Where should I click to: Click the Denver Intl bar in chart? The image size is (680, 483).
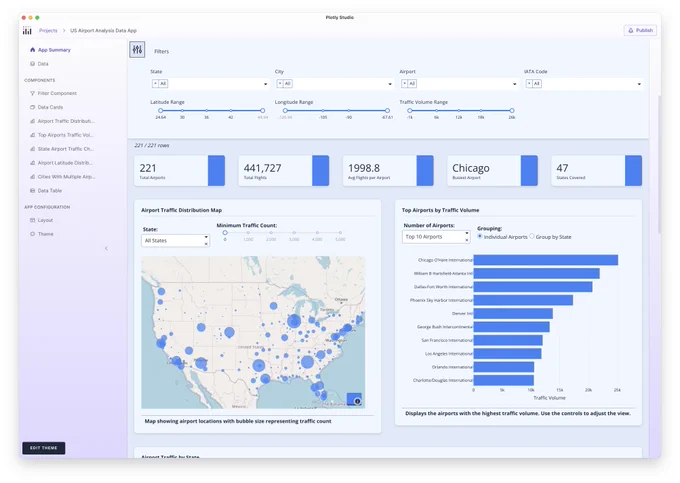tap(513, 313)
